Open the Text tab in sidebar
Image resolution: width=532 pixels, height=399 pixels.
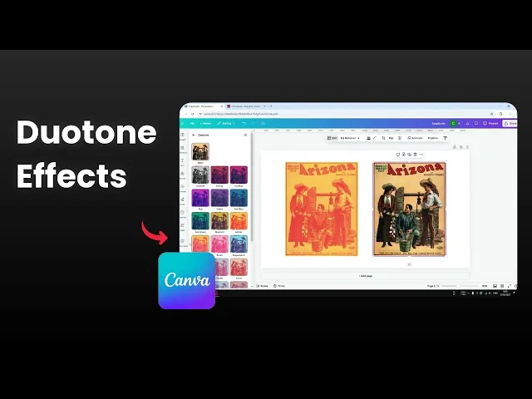pyautogui.click(x=183, y=162)
